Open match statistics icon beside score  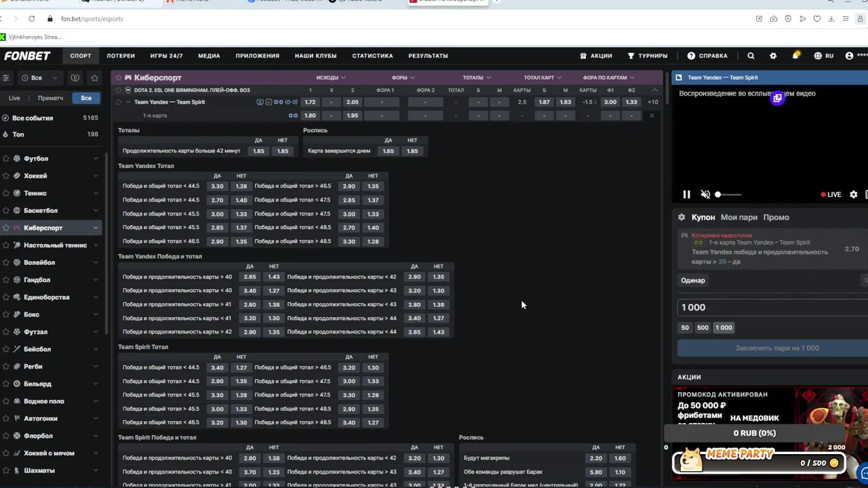tap(269, 102)
